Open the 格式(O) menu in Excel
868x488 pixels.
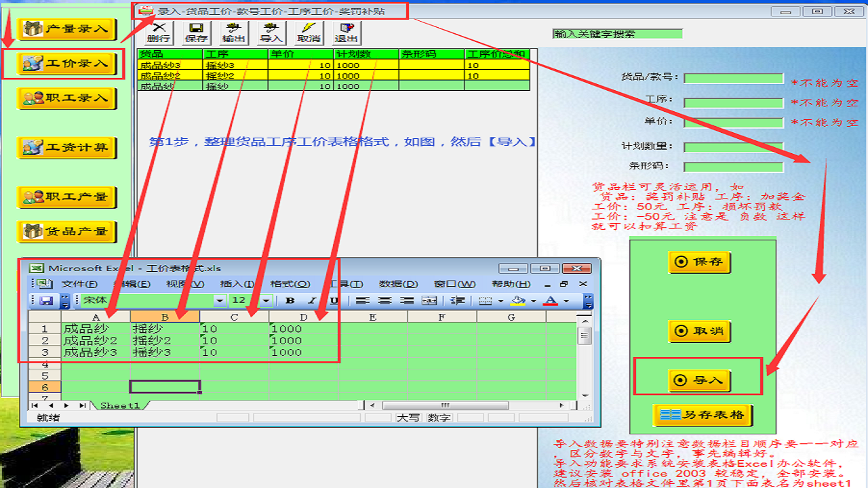(290, 284)
